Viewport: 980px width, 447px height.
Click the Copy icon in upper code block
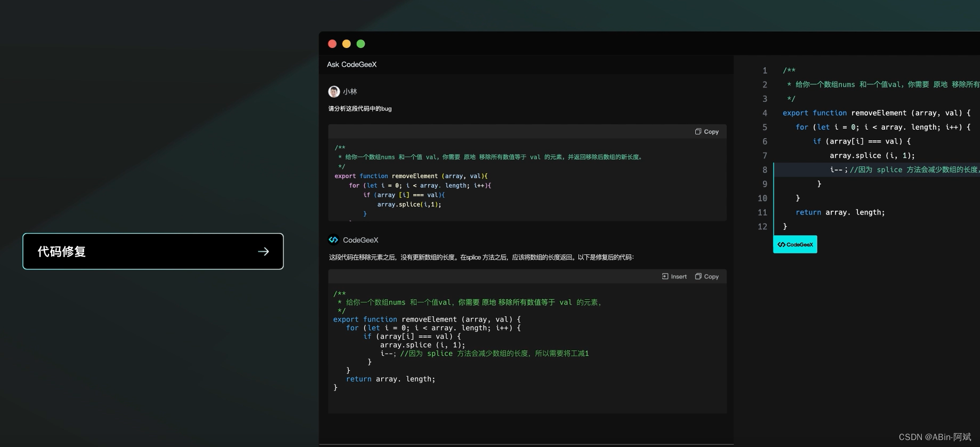coord(698,132)
